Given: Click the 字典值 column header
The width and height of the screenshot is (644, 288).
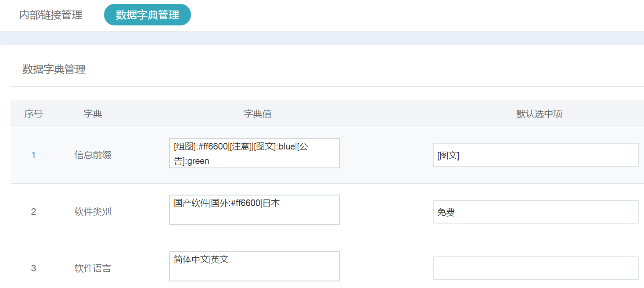Looking at the screenshot, I should point(258,114).
